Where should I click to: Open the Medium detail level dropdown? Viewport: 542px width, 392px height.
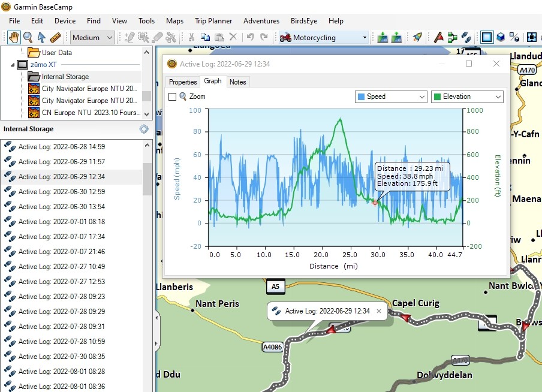tap(93, 37)
